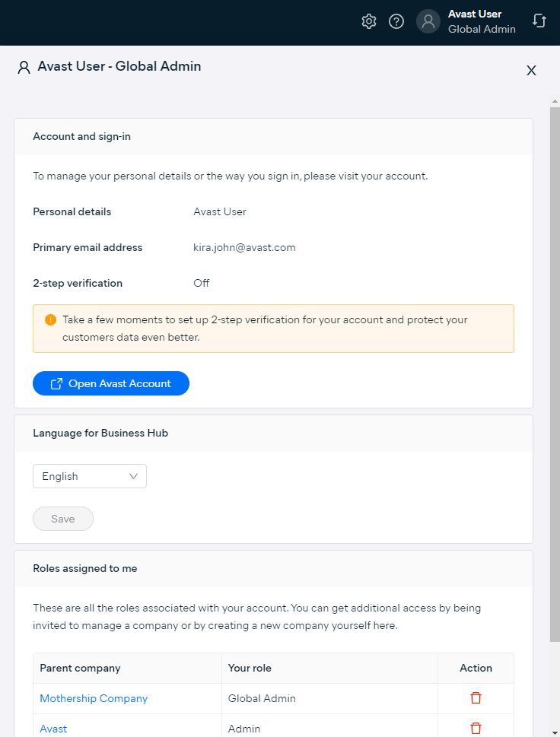Expand the English language dropdown
Screen dimensions: 560x737
[x=89, y=476]
